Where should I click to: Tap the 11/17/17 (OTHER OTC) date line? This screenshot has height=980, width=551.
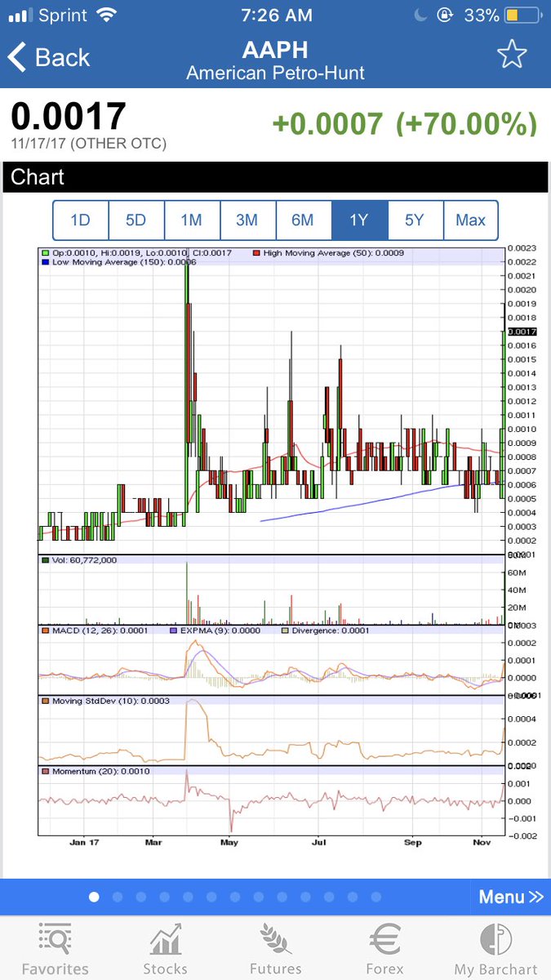coord(88,144)
